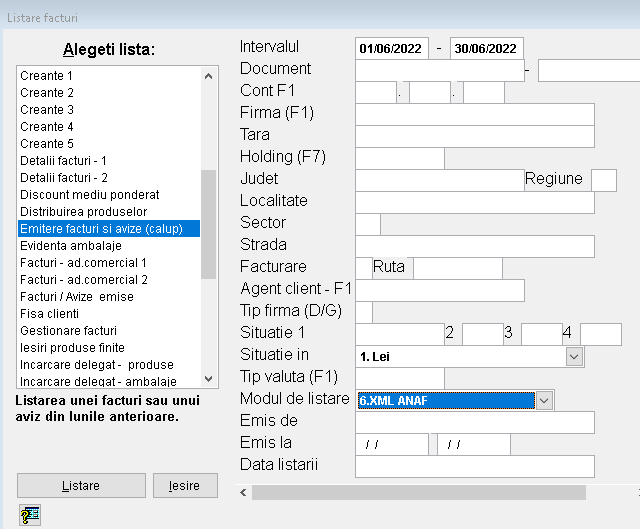Select the 6.XML ANAF combo box value
This screenshot has width=640, height=529.
(446, 400)
